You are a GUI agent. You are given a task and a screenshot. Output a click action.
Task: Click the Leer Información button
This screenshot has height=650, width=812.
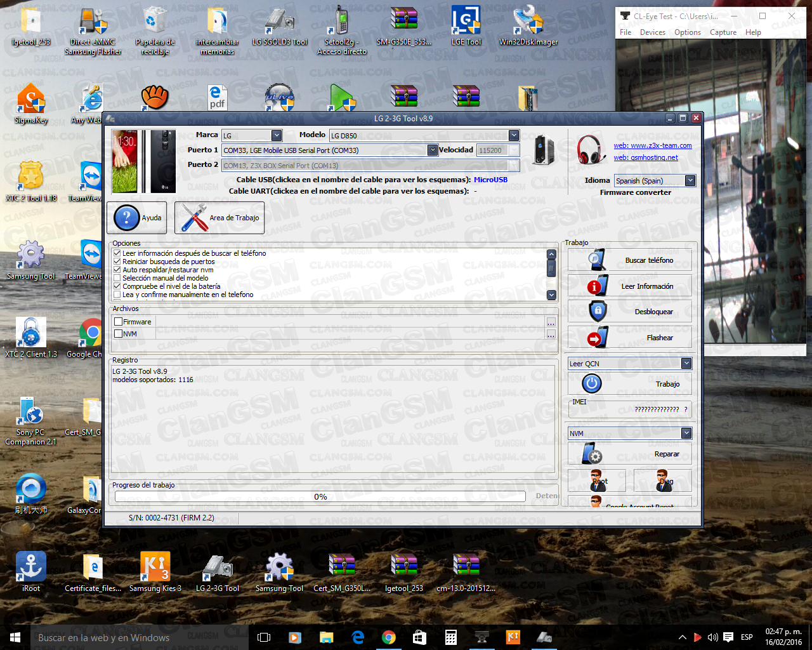[x=629, y=286]
